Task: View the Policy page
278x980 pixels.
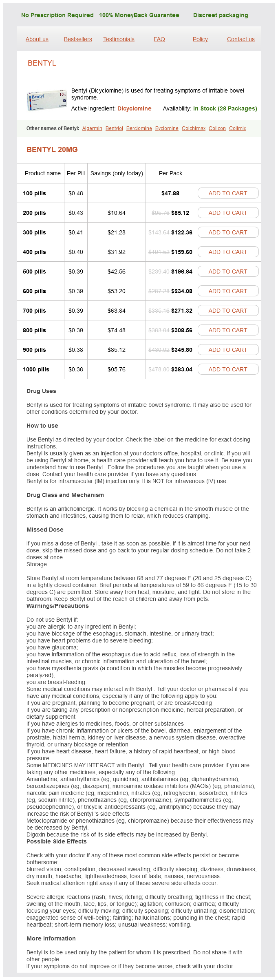Action: pos(200,39)
